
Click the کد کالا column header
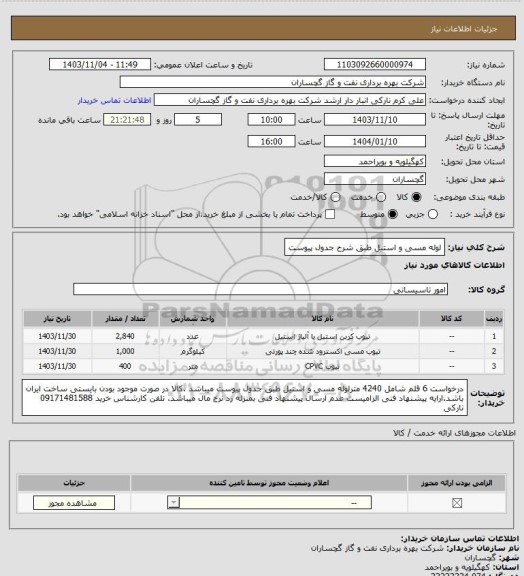[452, 319]
